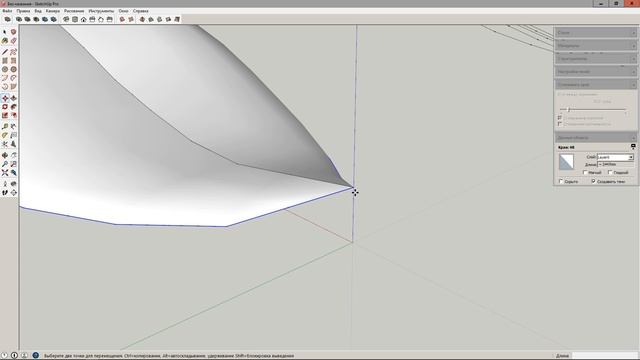Activate the Eraser tool

coord(13,41)
